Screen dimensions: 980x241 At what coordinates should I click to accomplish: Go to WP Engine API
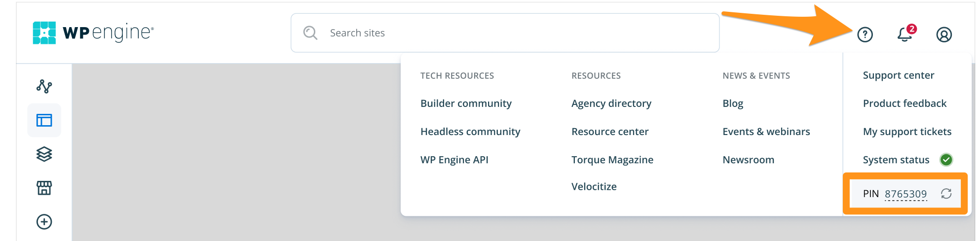point(454,160)
